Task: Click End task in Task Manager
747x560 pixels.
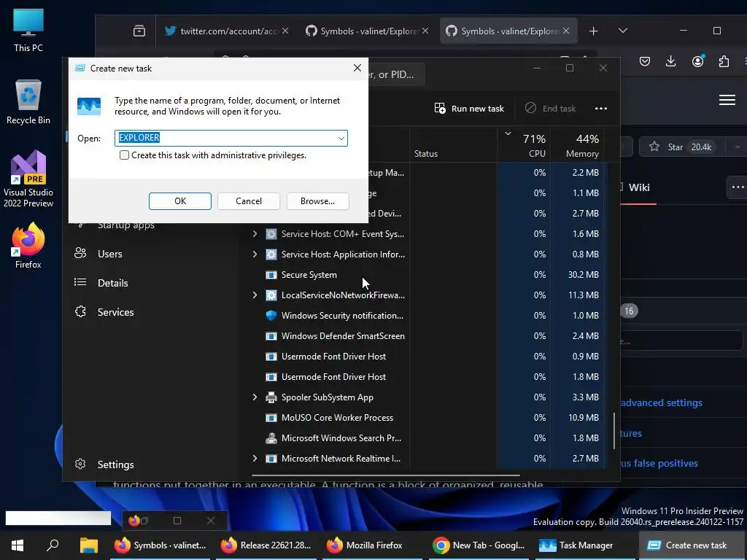Action: 550,109
